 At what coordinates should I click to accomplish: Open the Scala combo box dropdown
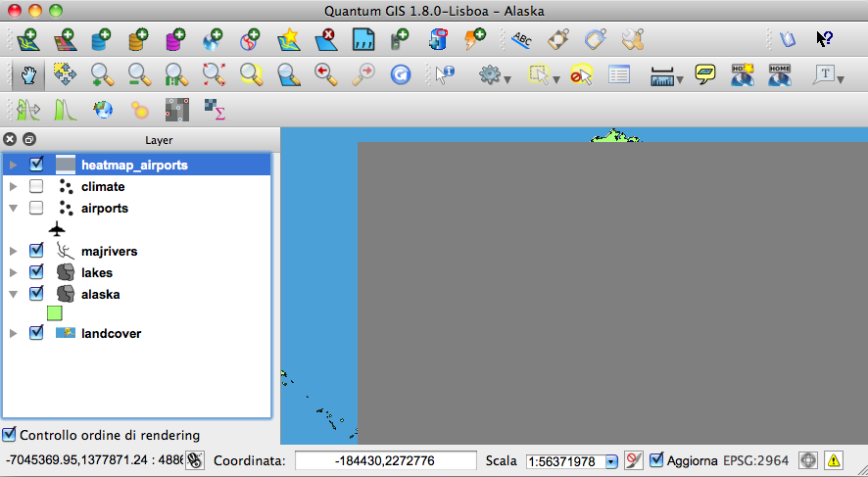coord(611,461)
